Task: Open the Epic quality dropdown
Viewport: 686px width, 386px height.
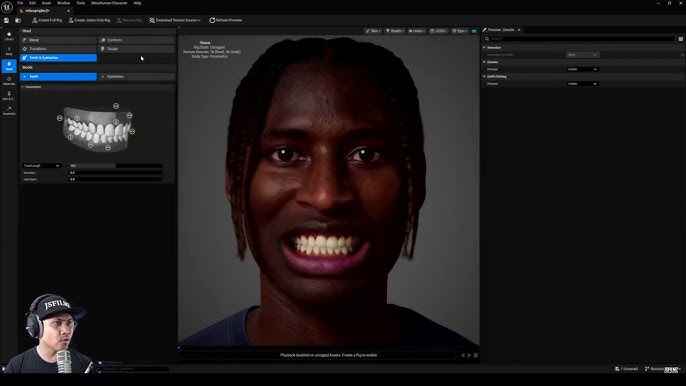Action: pos(460,31)
